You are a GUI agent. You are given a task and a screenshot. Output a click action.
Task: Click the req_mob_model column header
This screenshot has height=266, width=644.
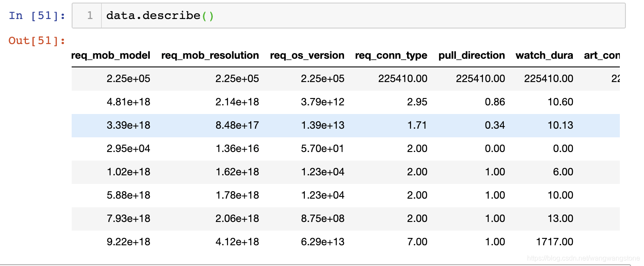tap(110, 55)
